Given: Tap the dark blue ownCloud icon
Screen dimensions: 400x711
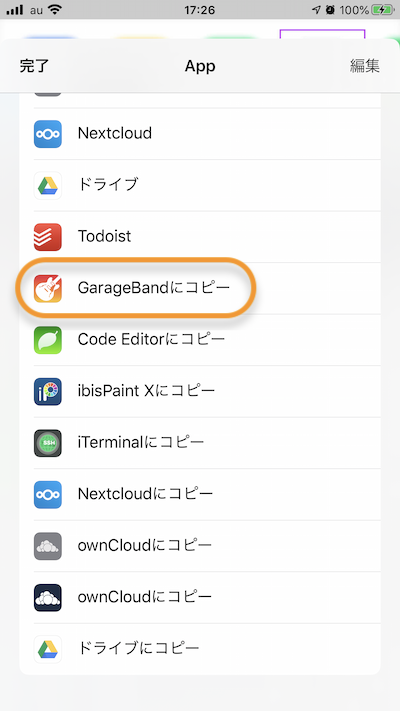Looking at the screenshot, I should 48,597.
